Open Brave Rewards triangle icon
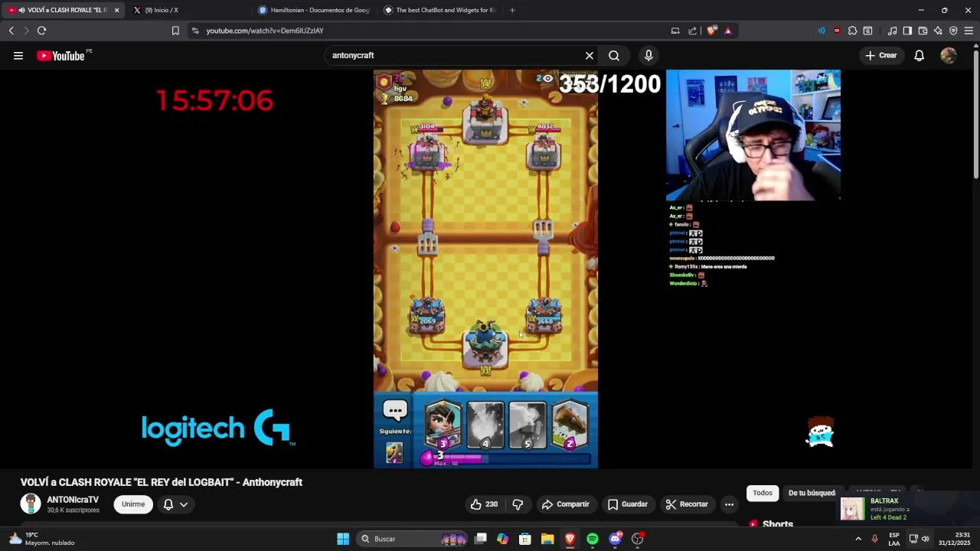Viewport: 980px width, 551px height. pos(728,31)
